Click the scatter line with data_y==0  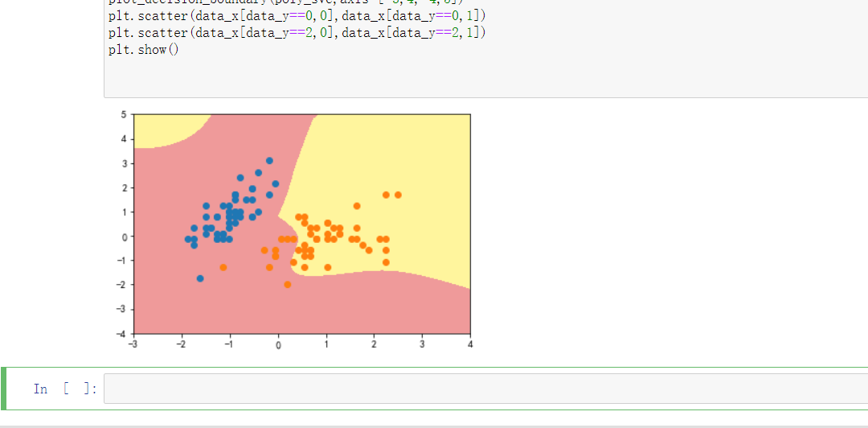(297, 15)
